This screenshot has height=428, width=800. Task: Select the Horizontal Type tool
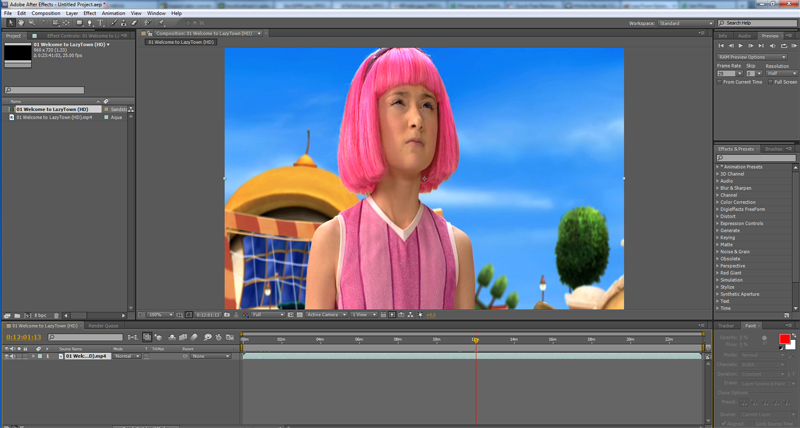point(101,23)
